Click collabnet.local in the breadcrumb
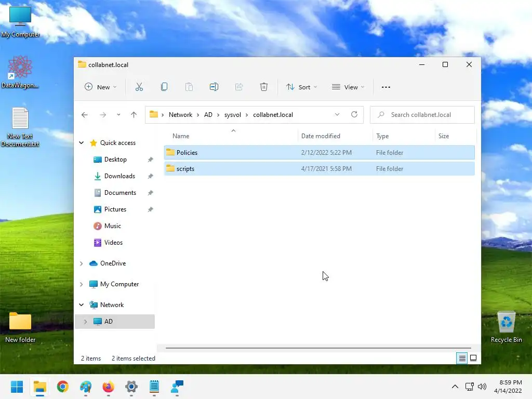 click(x=273, y=115)
